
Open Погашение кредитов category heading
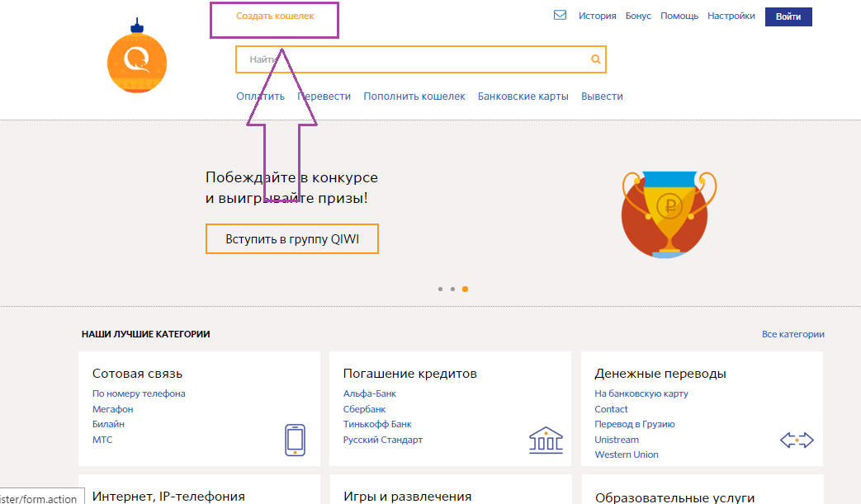tap(409, 374)
